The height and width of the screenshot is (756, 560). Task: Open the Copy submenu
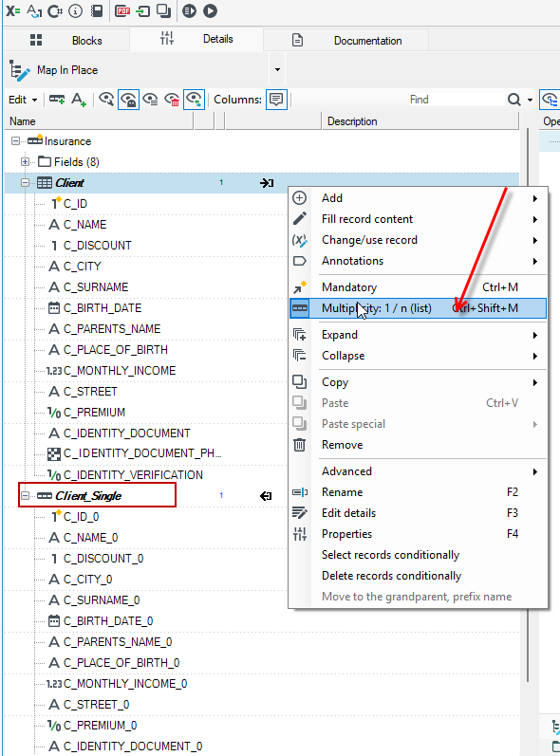418,382
